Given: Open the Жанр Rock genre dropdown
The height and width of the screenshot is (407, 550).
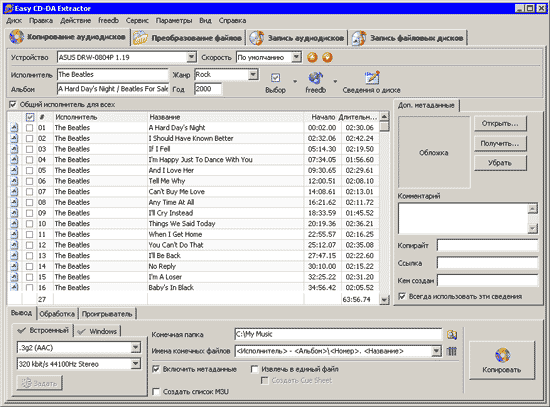Looking at the screenshot, I should pos(253,74).
